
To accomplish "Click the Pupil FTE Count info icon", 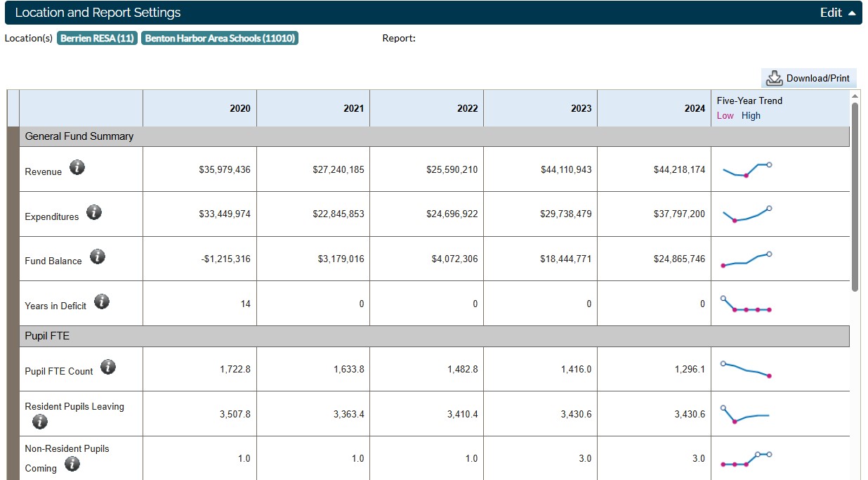I will point(108,367).
